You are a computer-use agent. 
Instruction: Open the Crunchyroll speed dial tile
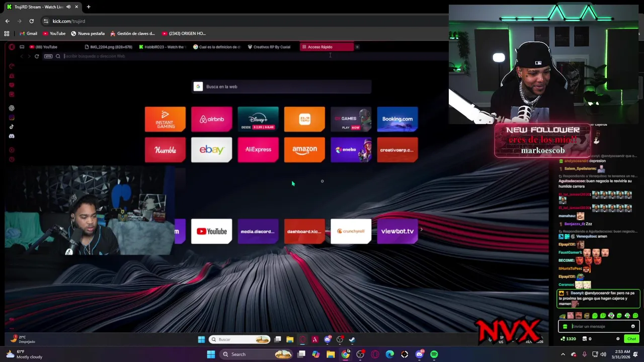coord(351,231)
